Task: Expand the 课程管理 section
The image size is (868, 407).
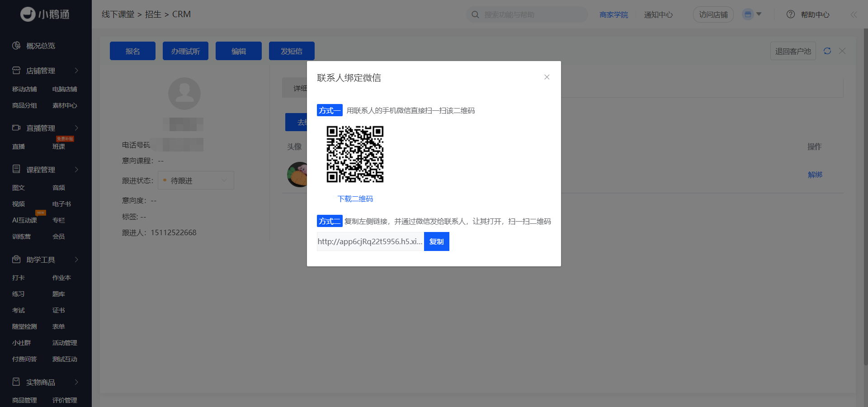Action: (x=76, y=170)
